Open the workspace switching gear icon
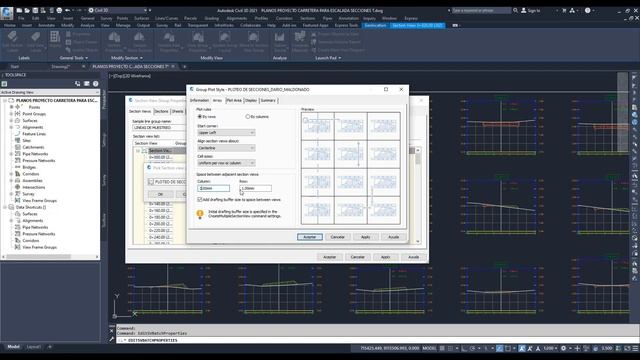640x360 pixels. click(564, 348)
